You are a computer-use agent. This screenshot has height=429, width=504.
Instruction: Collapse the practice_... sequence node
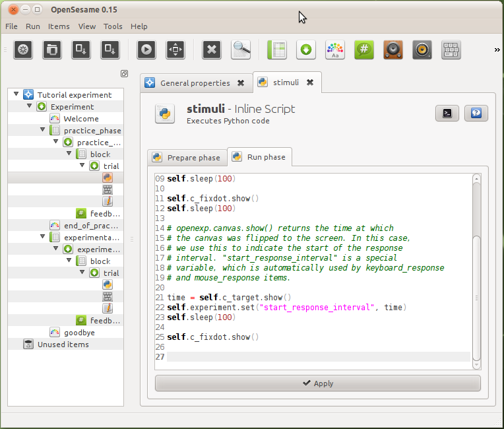coord(55,141)
